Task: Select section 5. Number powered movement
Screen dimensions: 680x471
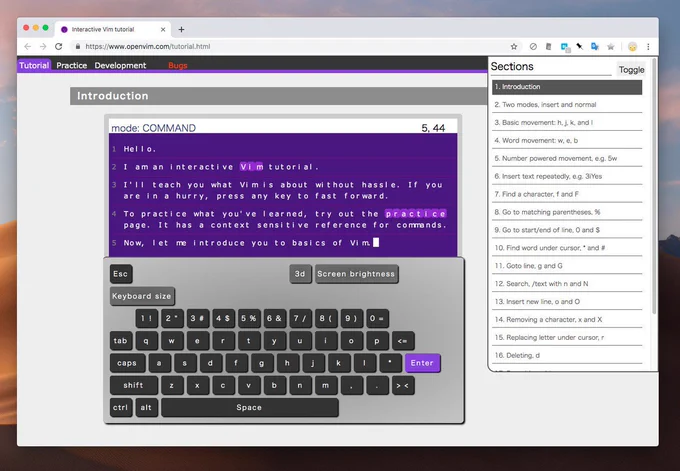Action: click(567, 158)
